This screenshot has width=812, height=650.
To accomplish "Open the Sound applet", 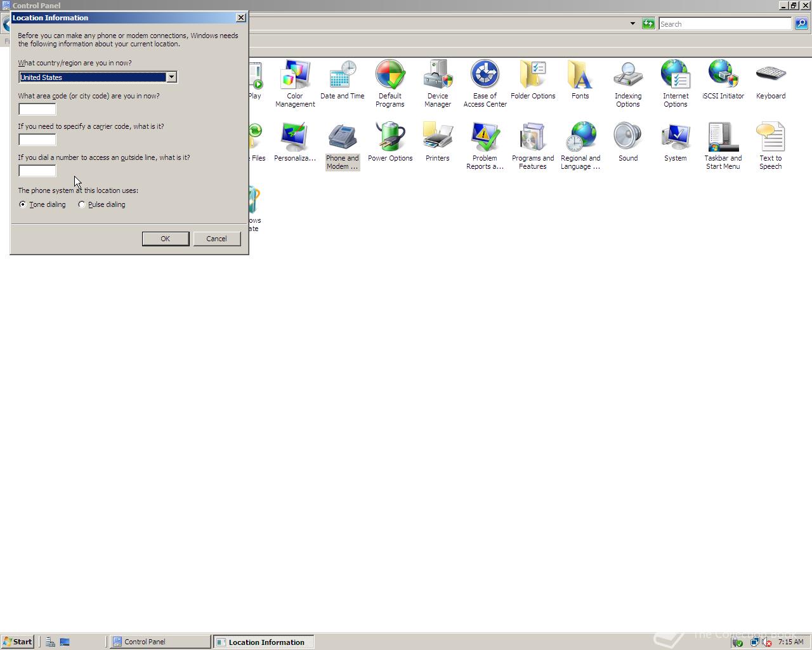I will (x=628, y=142).
